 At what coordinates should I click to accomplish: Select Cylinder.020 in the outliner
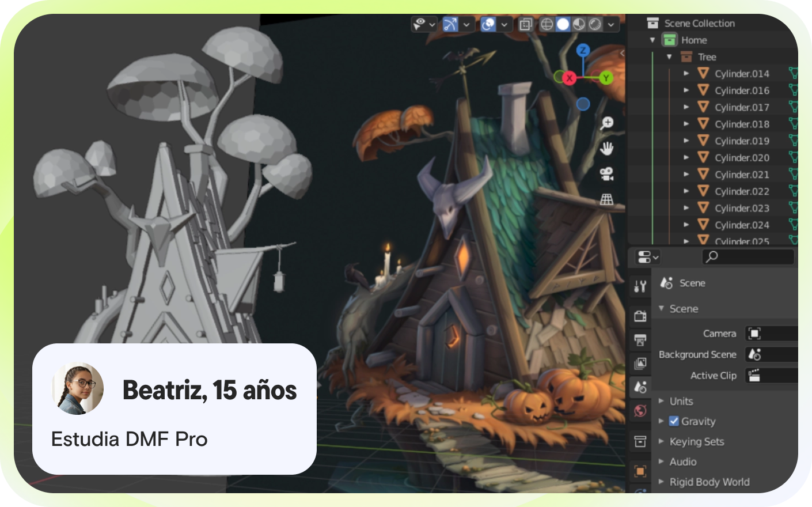[742, 158]
